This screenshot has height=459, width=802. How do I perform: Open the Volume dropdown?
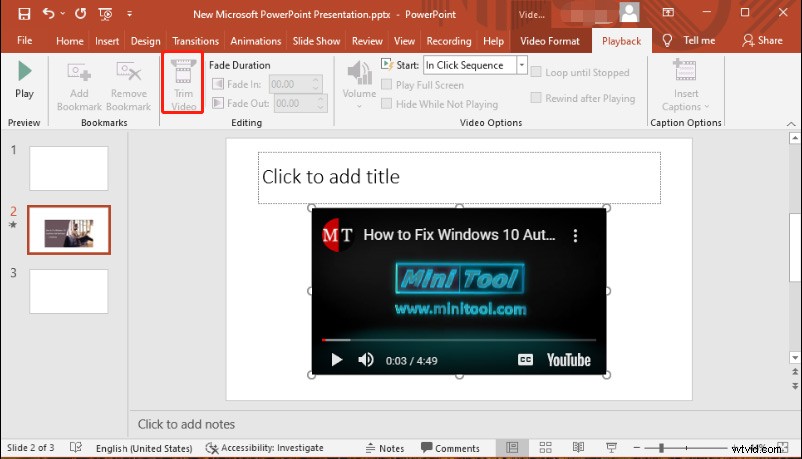359,84
